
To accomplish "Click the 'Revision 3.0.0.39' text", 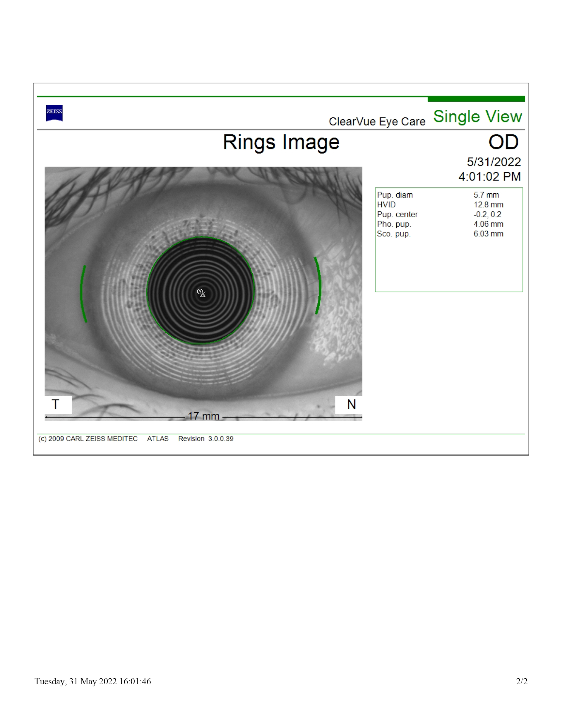I will click(x=205, y=439).
